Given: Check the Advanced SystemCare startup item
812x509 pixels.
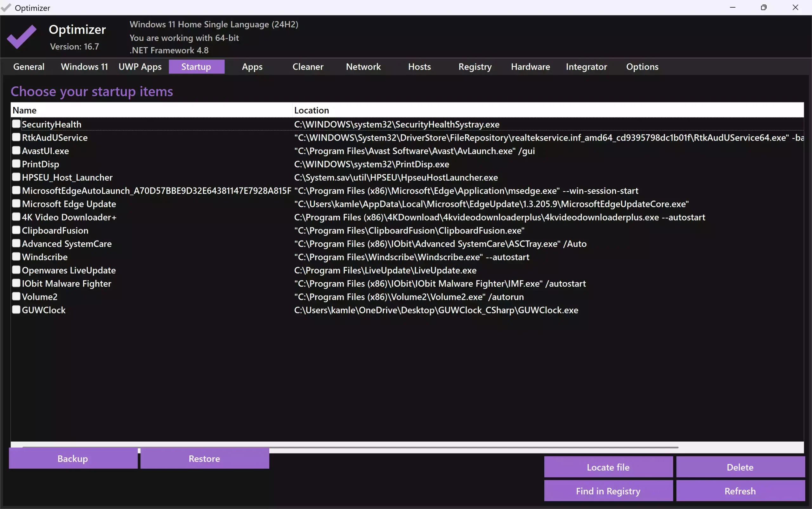Looking at the screenshot, I should click(x=16, y=243).
